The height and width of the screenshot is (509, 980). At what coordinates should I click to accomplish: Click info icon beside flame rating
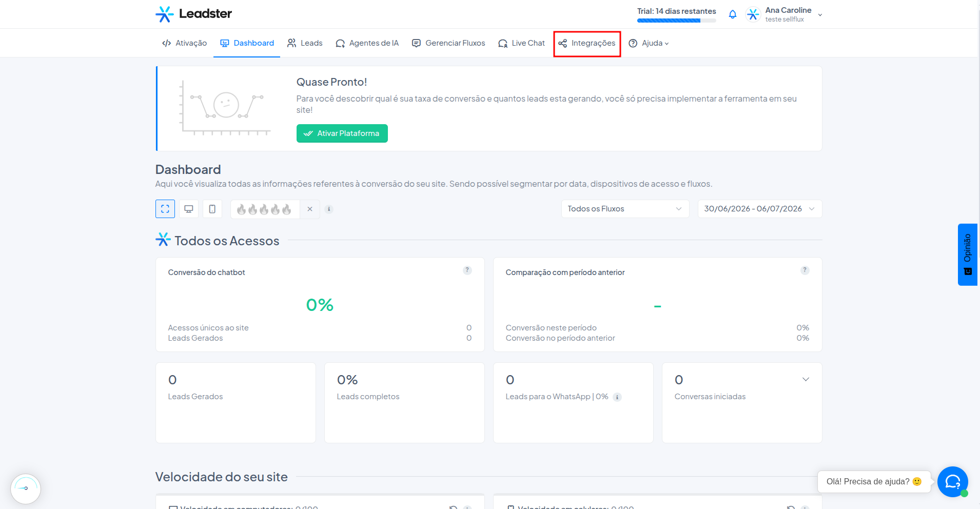[x=329, y=209]
